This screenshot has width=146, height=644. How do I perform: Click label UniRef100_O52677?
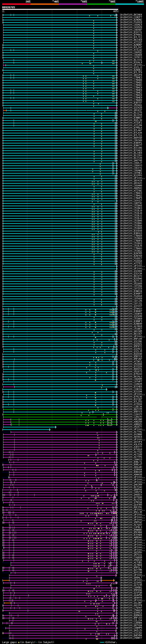131,427
